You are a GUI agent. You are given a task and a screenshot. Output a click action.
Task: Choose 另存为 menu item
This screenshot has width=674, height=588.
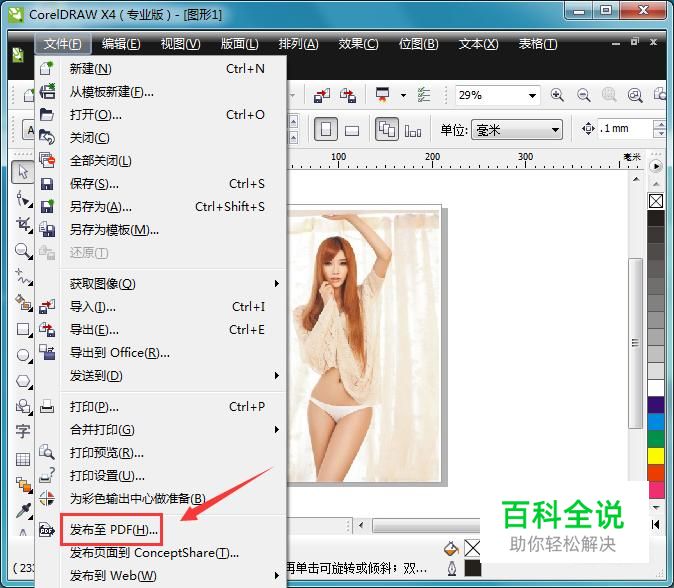(161, 207)
